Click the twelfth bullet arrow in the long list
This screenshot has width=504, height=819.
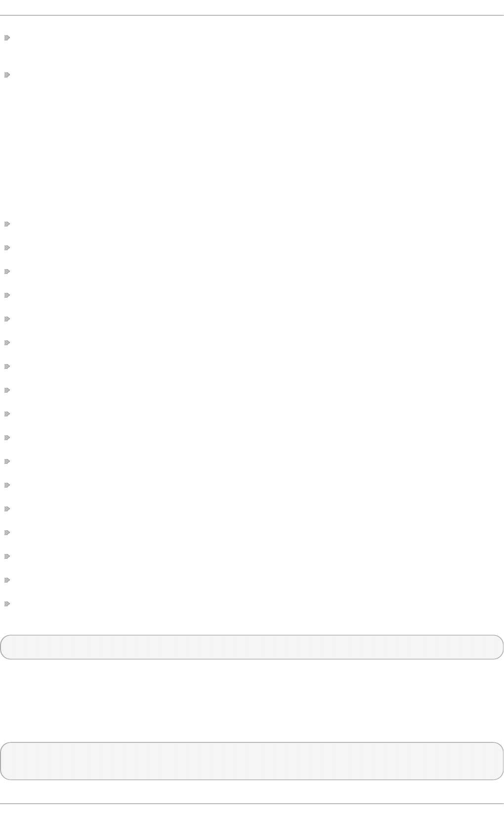tap(7, 485)
